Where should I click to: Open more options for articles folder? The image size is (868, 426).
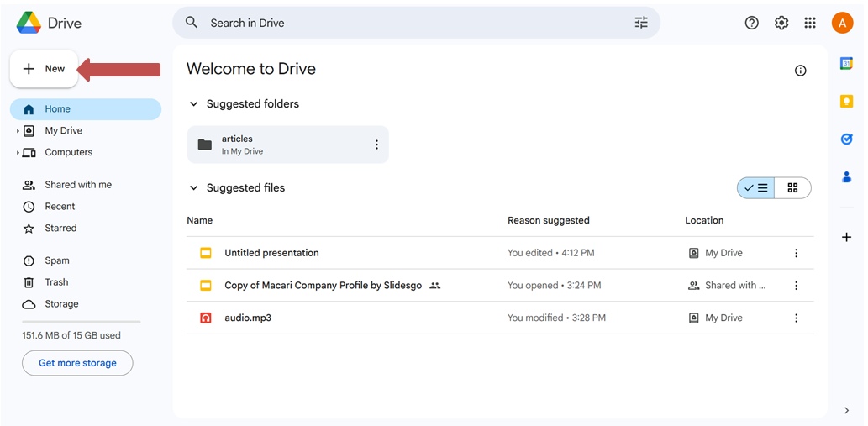[376, 145]
